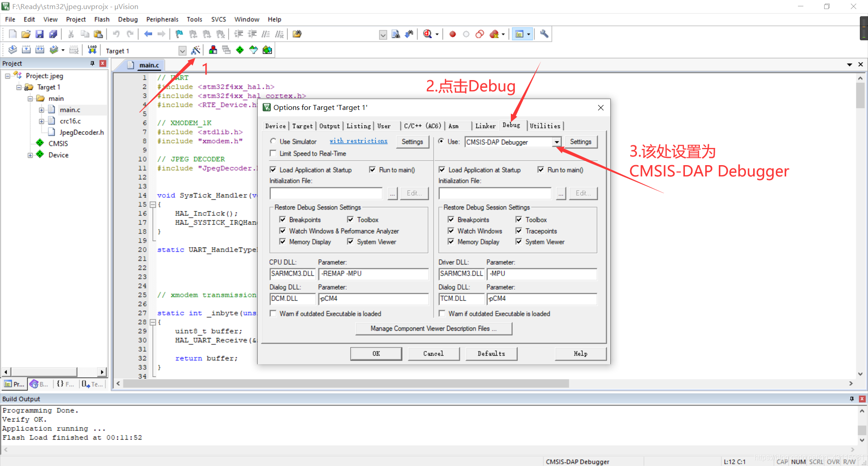Click the Select Software Packs icon
Screen dimensions: 868x466
click(x=254, y=50)
